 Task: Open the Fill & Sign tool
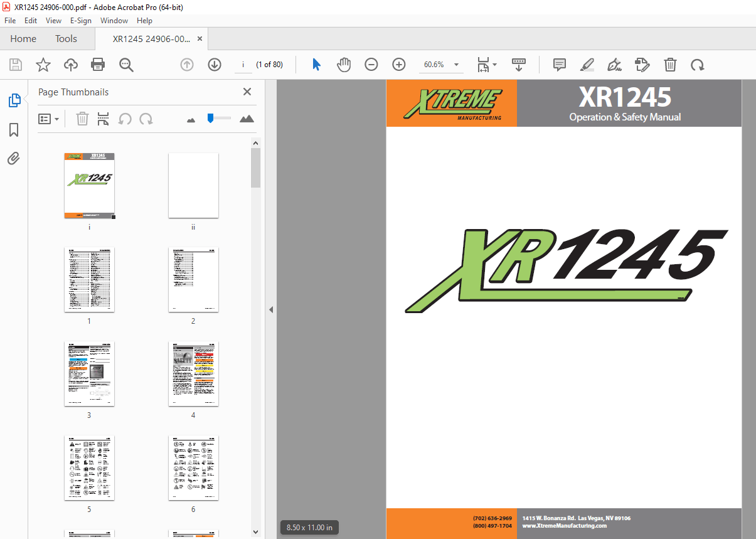pyautogui.click(x=614, y=65)
